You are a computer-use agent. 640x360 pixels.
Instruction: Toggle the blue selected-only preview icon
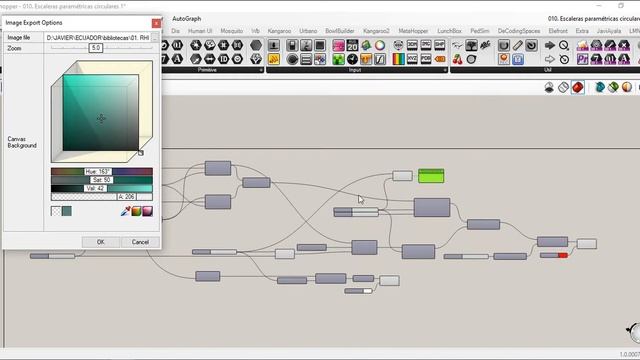[x=599, y=87]
